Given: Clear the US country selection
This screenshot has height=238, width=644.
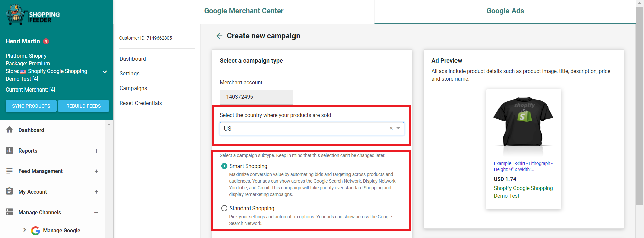Looking at the screenshot, I should tap(391, 128).
